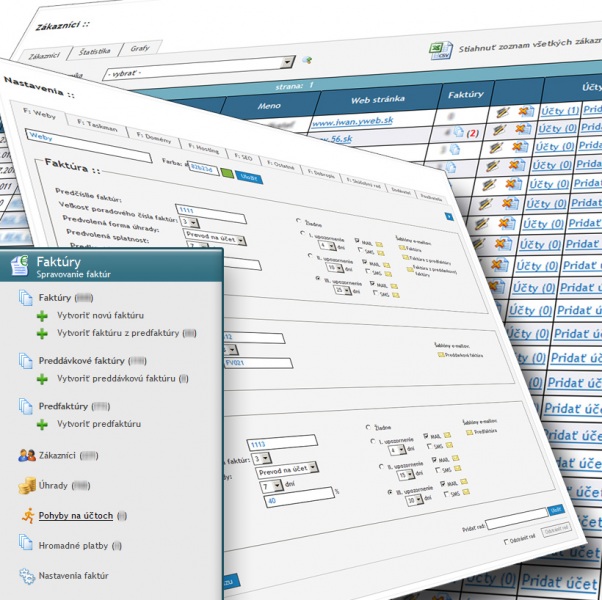The width and height of the screenshot is (602, 600).
Task: Click plus icon beside Vytvoriť predfaktúru
Action: pyautogui.click(x=42, y=425)
